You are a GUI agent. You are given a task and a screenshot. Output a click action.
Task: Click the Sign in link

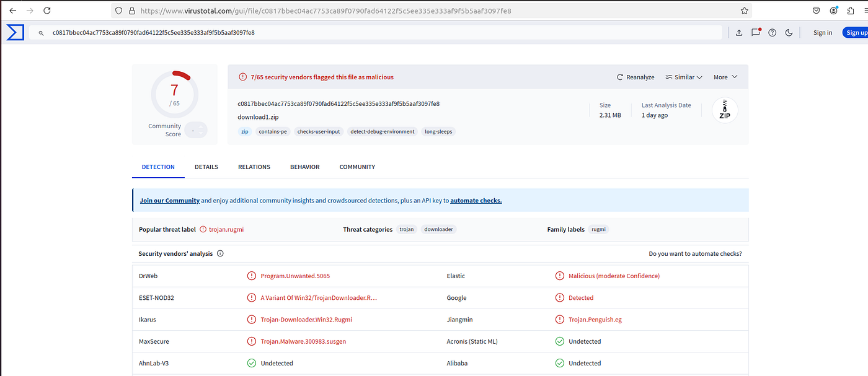tap(823, 33)
